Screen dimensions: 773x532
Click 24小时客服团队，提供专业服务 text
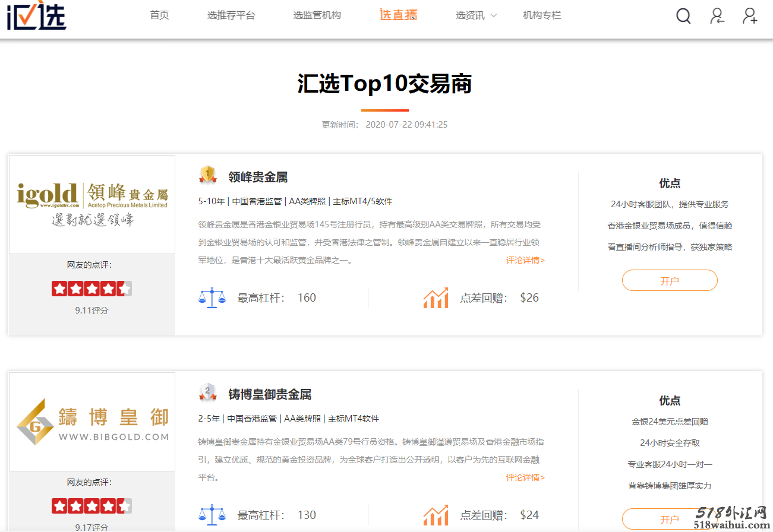click(670, 204)
